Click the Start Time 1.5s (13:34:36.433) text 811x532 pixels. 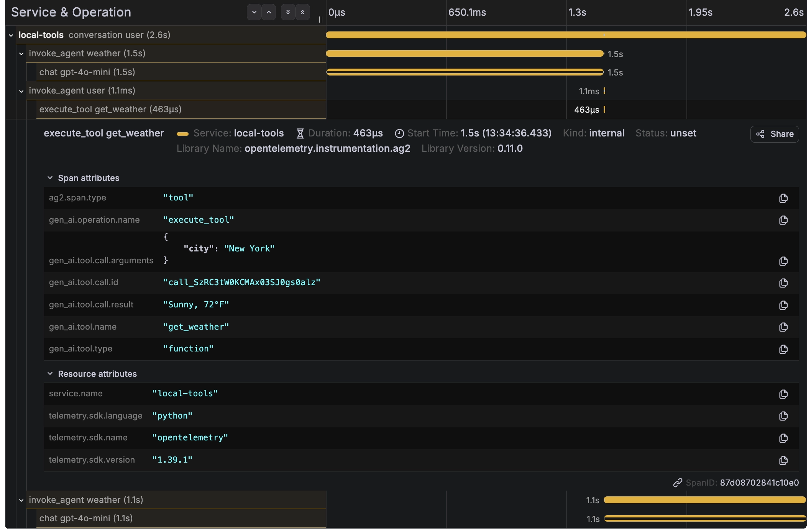(x=479, y=133)
